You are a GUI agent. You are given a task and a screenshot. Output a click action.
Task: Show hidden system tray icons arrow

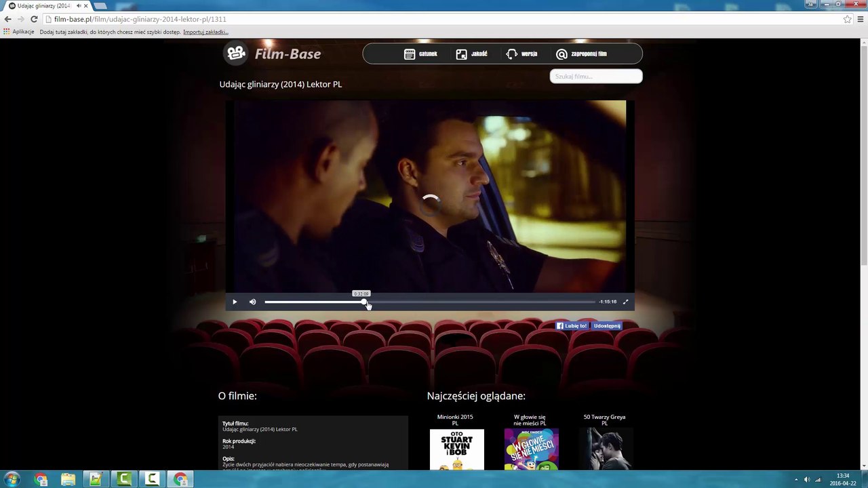point(795,480)
